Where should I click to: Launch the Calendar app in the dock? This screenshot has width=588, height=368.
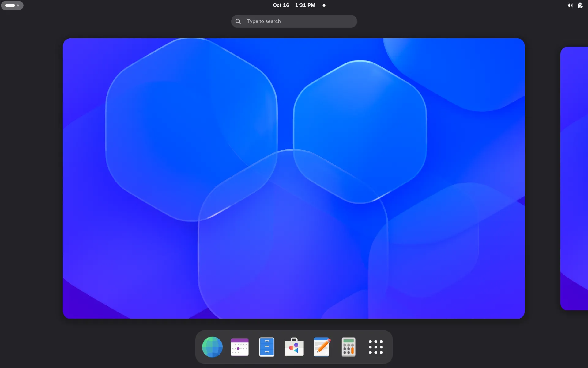[x=239, y=347]
